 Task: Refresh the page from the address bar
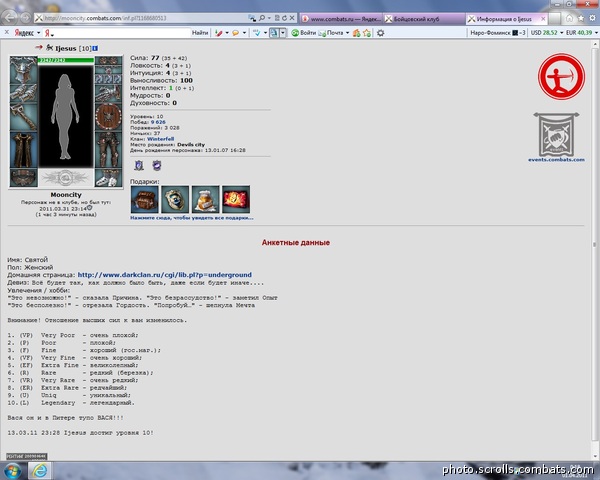click(284, 18)
